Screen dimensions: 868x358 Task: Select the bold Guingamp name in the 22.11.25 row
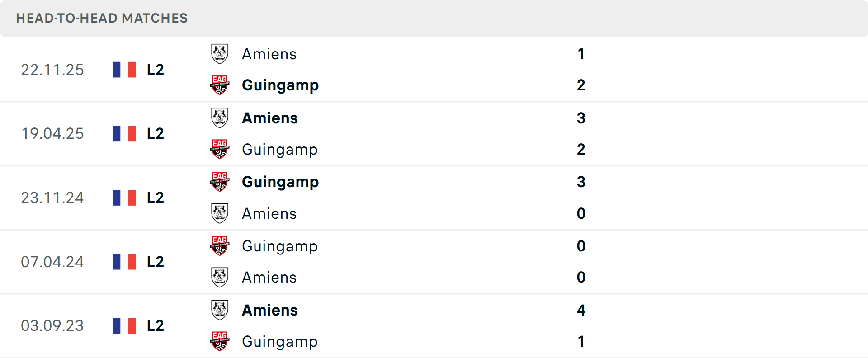point(280,85)
